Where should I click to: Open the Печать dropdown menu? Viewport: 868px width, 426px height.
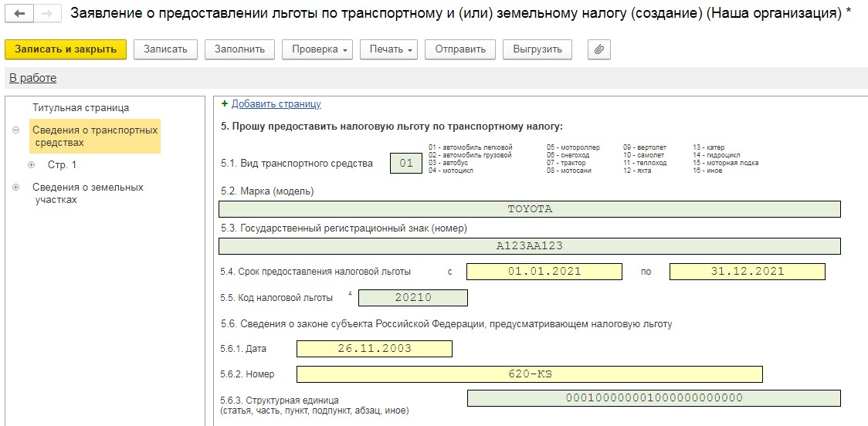pyautogui.click(x=389, y=49)
